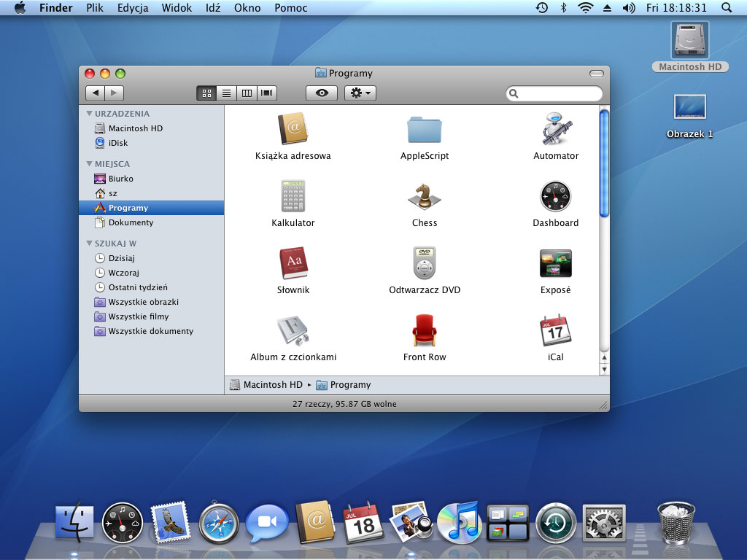
Task: Launch Safari from the Dock
Action: coord(219,523)
